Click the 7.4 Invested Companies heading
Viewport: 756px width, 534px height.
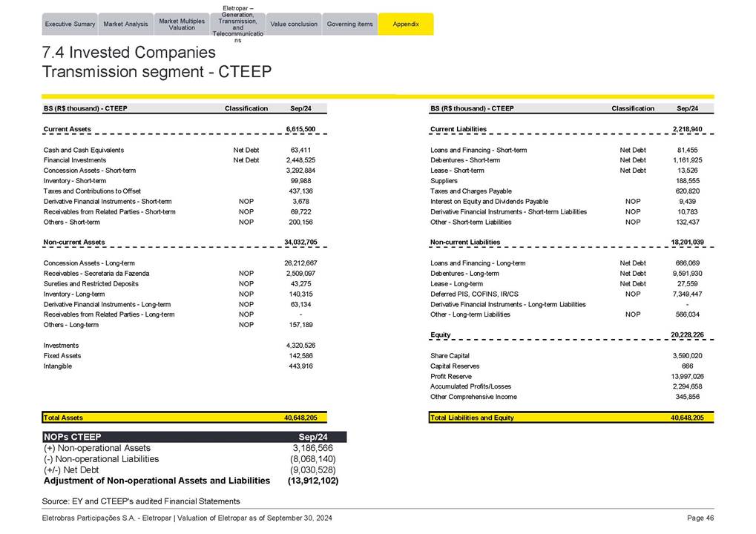pyautogui.click(x=129, y=52)
